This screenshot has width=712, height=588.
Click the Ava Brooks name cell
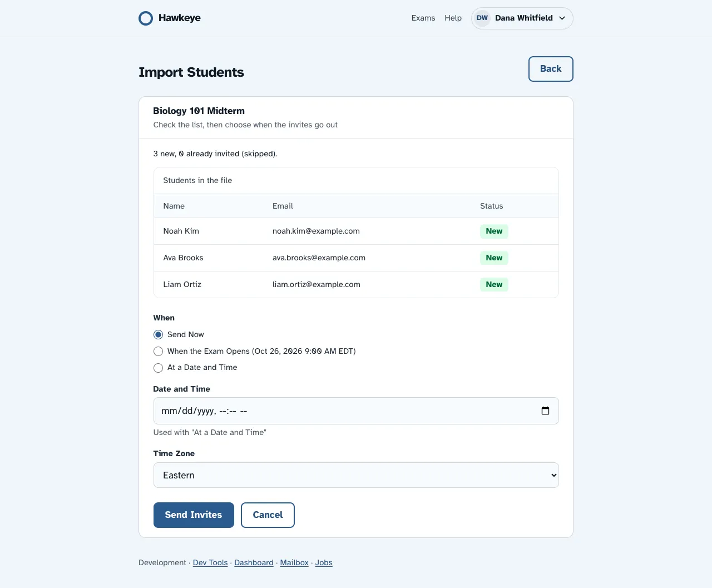183,258
